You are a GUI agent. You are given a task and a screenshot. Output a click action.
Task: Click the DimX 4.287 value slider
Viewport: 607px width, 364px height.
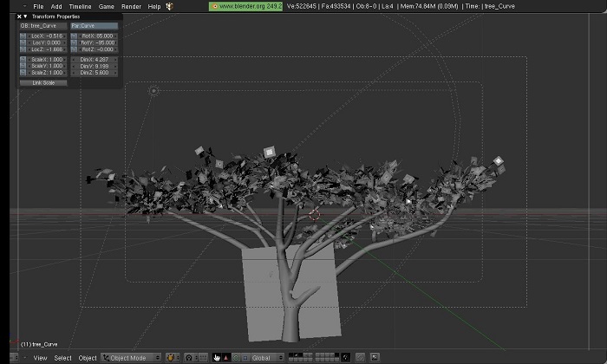(94, 60)
